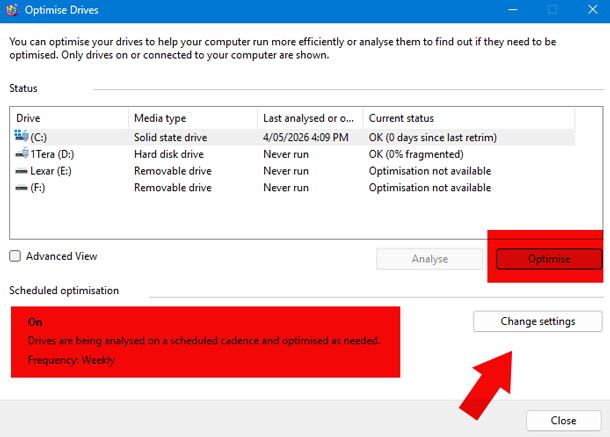
Task: Minimize the Optimise Drives window
Action: pos(513,10)
